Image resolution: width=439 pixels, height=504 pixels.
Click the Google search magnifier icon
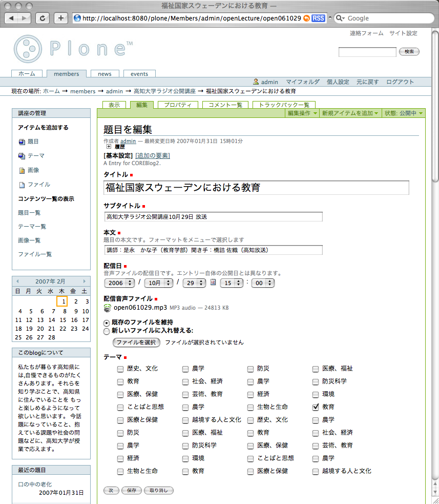point(339,18)
